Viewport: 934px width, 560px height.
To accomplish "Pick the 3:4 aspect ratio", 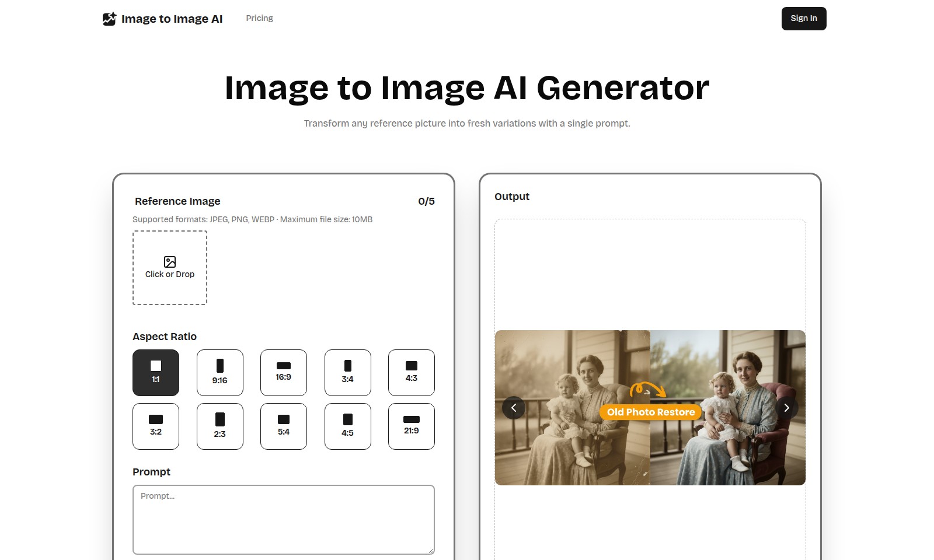I will pos(348,373).
